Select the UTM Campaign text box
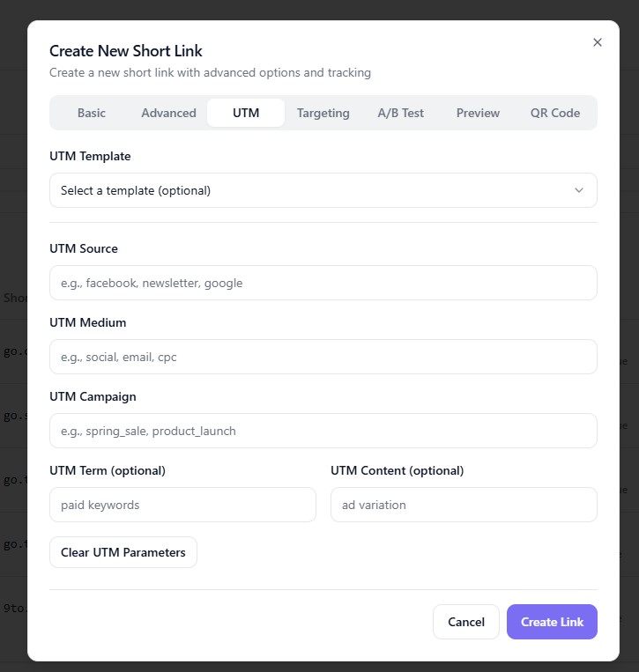 coord(323,431)
